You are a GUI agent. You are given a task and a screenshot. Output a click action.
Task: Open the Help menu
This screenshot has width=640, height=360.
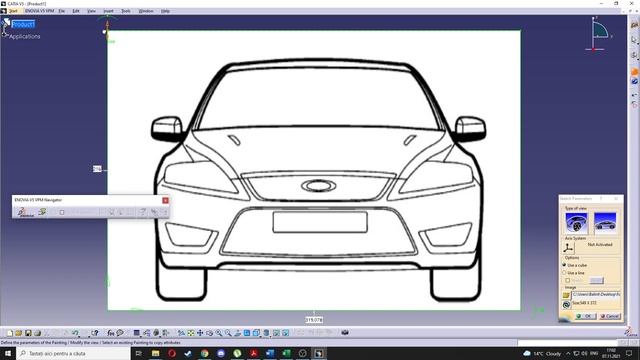(x=165, y=11)
